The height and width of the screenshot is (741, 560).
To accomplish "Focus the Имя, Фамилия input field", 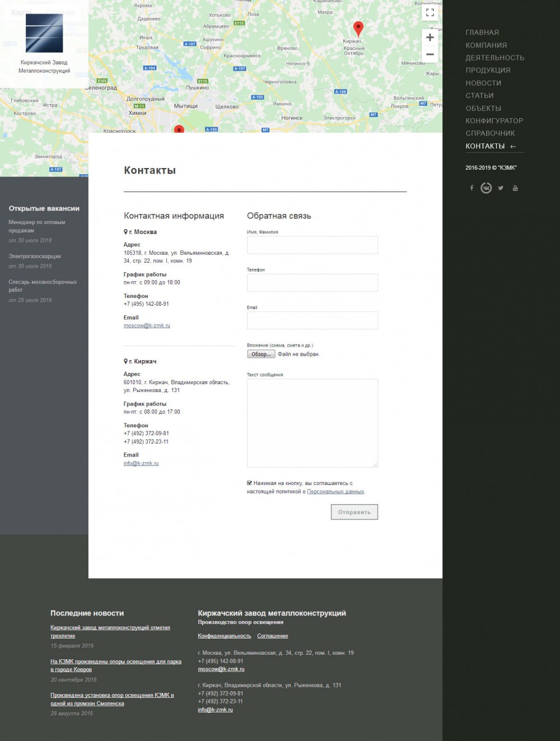I will point(312,245).
